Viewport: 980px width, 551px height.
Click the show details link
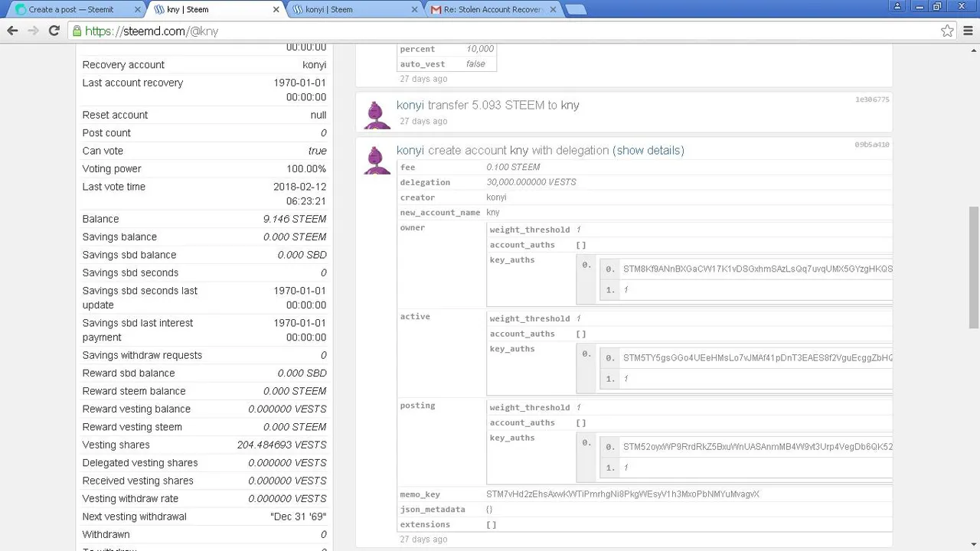(x=648, y=150)
